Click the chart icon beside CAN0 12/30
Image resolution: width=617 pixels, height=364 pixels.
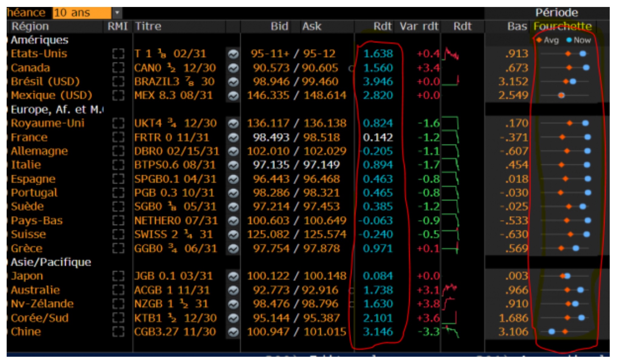tap(233, 68)
